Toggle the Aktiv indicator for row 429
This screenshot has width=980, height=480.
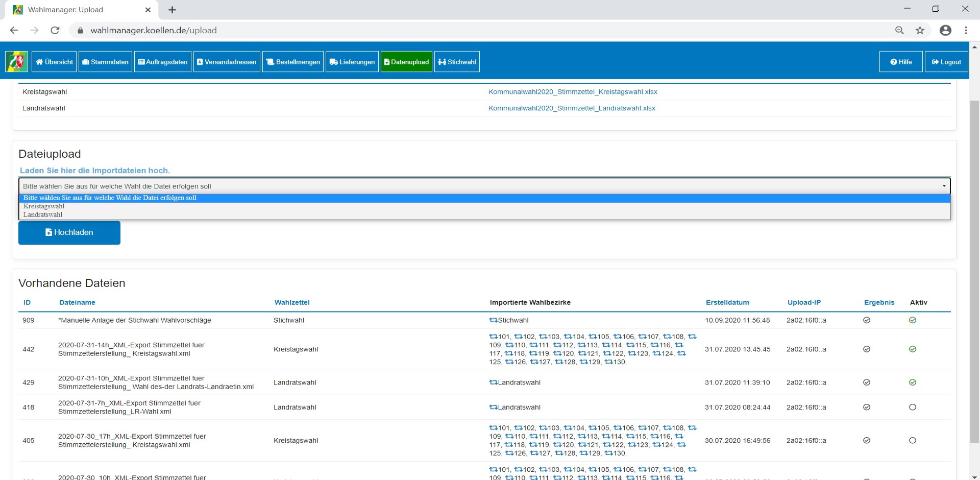click(913, 382)
